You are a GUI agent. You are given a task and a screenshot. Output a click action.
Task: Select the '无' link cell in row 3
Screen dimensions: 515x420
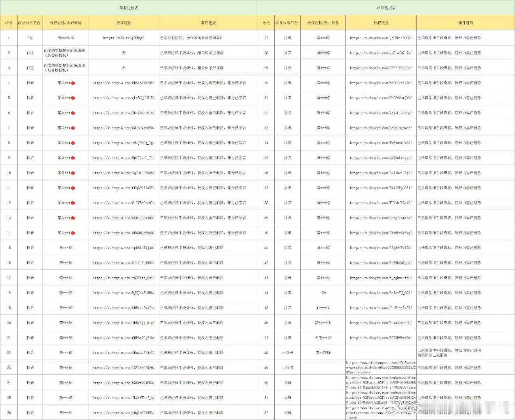coord(123,68)
